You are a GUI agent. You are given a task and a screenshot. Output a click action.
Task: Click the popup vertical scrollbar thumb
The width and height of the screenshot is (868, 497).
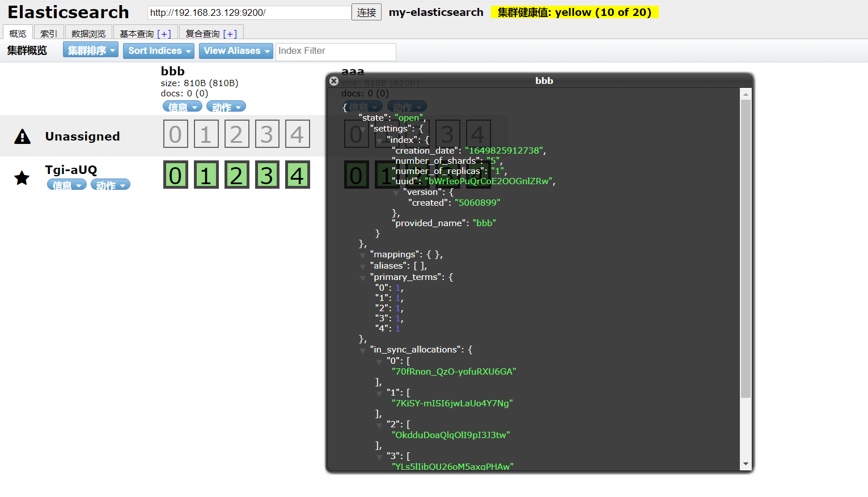click(746, 248)
